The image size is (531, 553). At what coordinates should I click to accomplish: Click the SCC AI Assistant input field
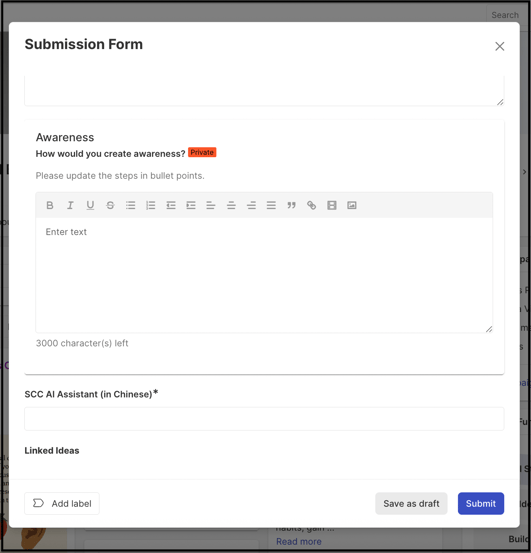click(264, 419)
